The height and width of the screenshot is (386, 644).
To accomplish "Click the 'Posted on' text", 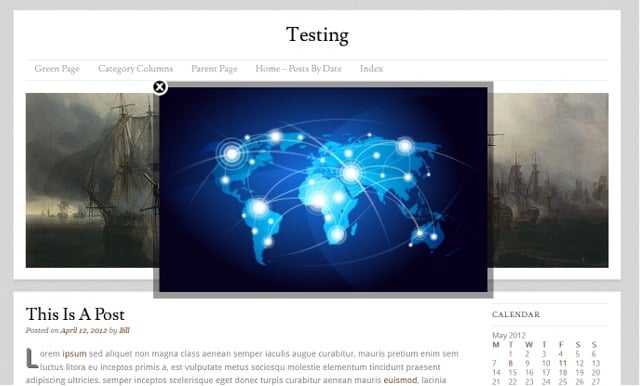I will pos(42,331).
